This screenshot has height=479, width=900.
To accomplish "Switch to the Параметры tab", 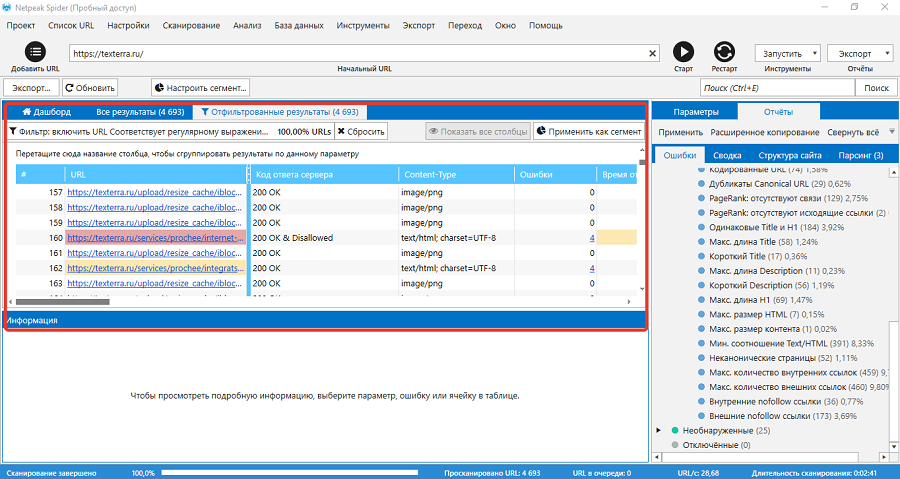I will coord(696,112).
